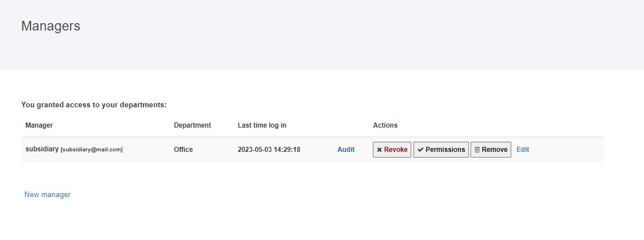The width and height of the screenshot is (644, 240).
Task: Open the Edit link for subsidiary
Action: pyautogui.click(x=523, y=150)
